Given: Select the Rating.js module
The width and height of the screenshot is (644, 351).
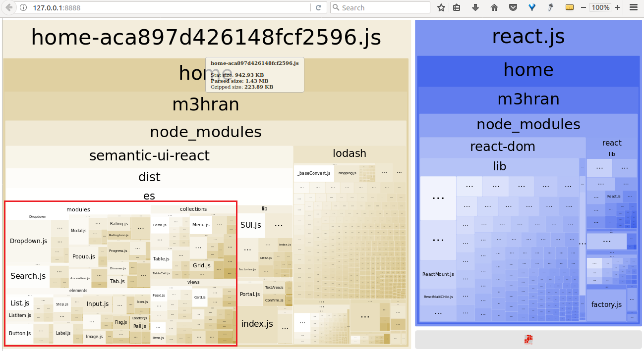Looking at the screenshot, I should 119,224.
